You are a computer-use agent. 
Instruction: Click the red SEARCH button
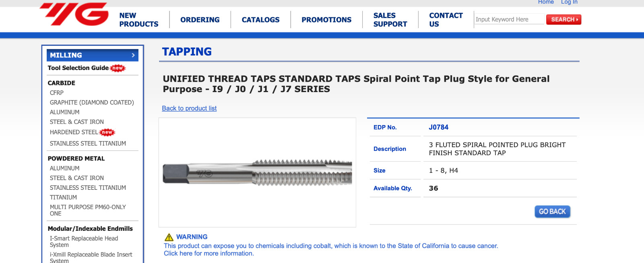(563, 19)
